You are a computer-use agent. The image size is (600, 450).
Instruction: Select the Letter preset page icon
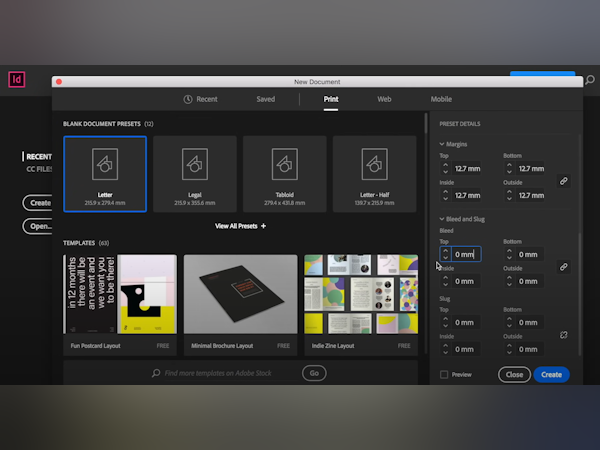105,164
